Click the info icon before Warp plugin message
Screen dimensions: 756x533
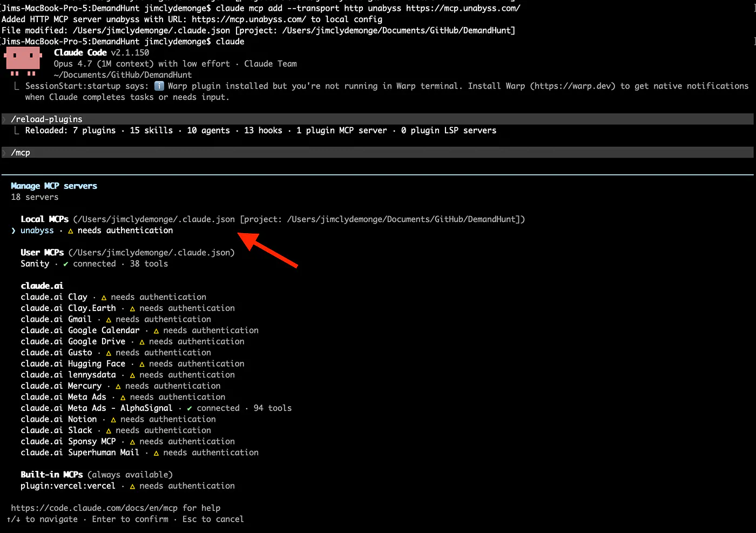(x=159, y=86)
